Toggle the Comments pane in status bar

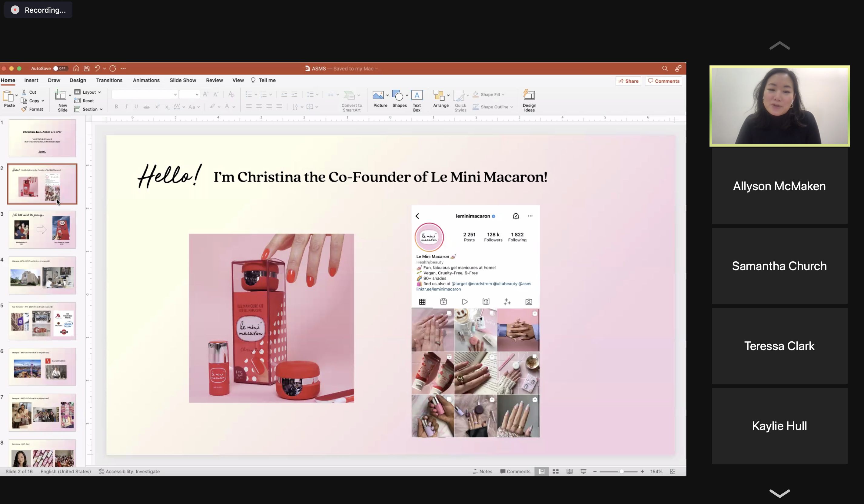pyautogui.click(x=515, y=471)
